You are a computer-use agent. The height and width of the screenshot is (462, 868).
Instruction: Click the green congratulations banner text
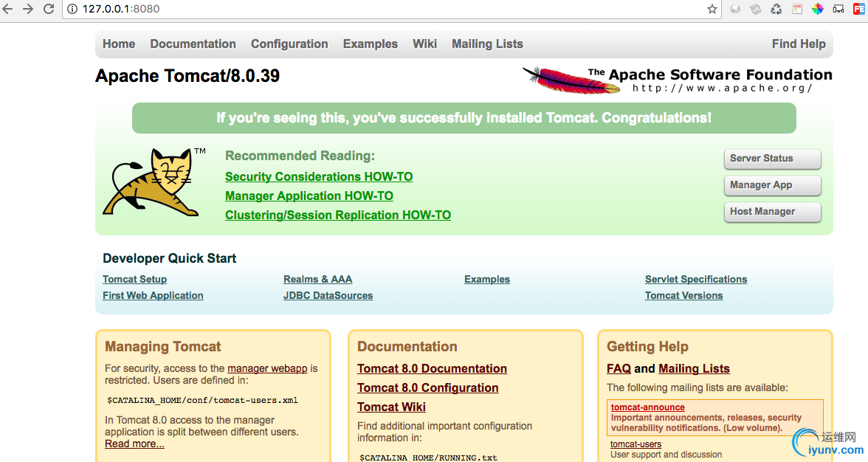click(x=464, y=118)
